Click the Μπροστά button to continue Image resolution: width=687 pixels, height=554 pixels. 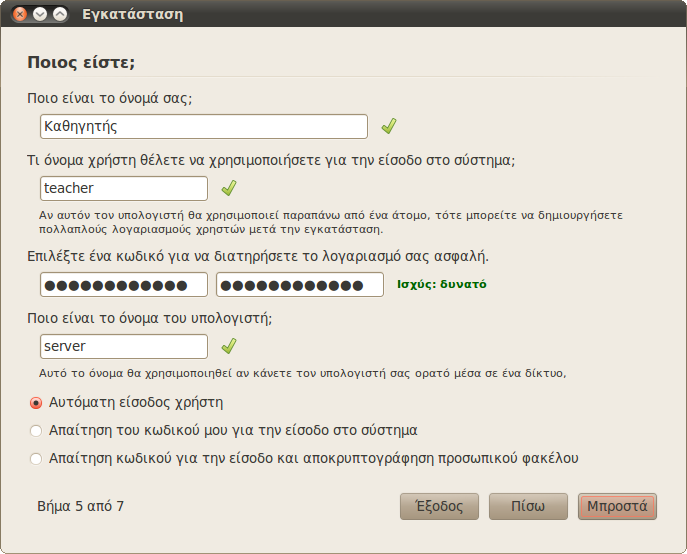click(617, 506)
